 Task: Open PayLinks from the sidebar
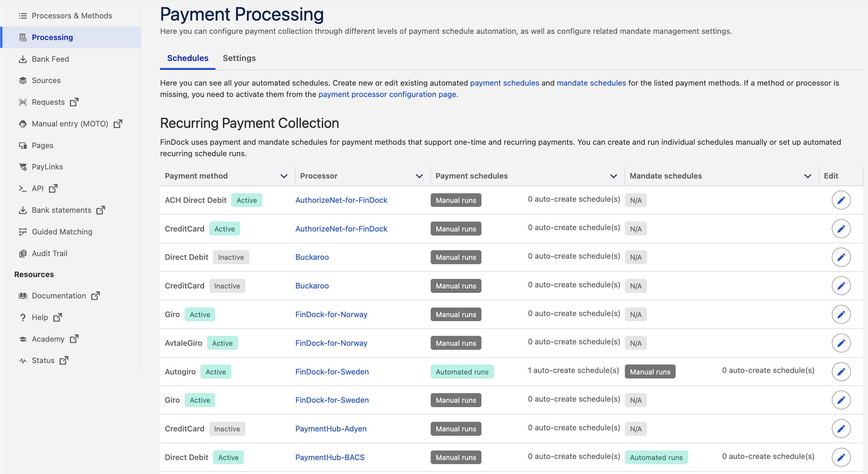tap(47, 166)
